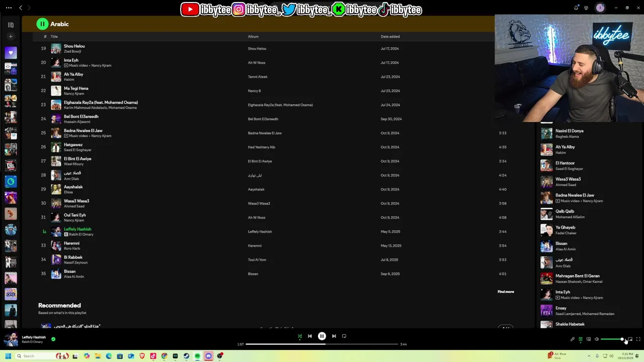Open the profile avatar menu
The height and width of the screenshot is (362, 644).
(x=600, y=8)
